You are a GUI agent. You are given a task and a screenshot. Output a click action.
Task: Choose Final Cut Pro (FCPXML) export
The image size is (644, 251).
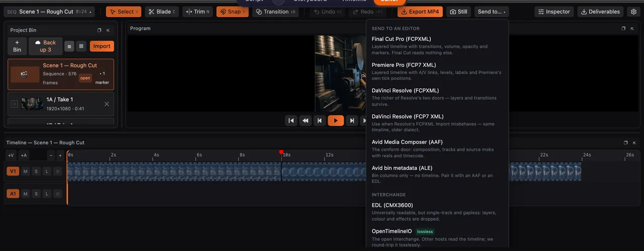coord(437,45)
